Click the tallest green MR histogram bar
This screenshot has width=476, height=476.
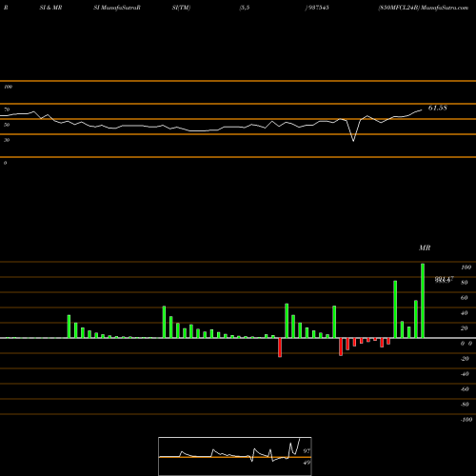pyautogui.click(x=423, y=301)
